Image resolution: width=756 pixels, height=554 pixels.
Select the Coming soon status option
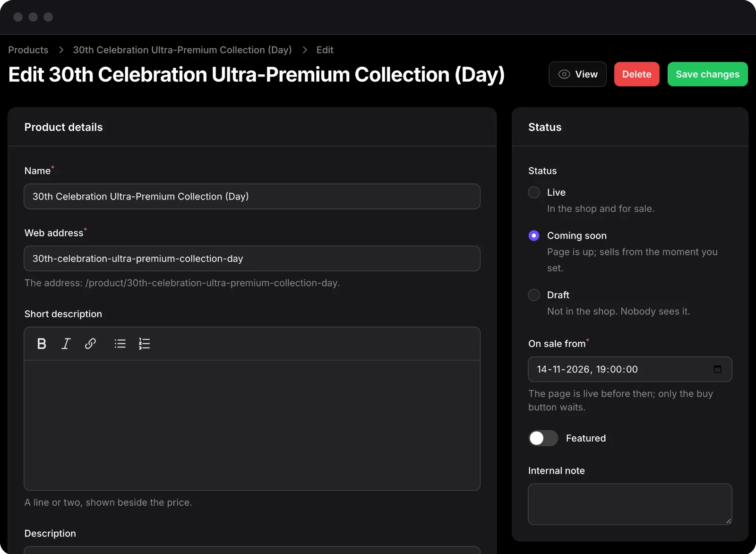pyautogui.click(x=534, y=235)
